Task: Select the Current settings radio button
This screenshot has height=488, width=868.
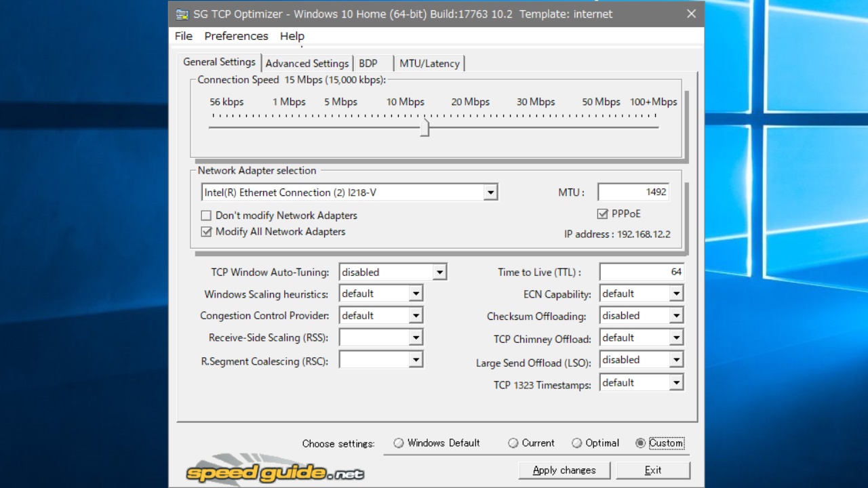Action: coord(513,443)
